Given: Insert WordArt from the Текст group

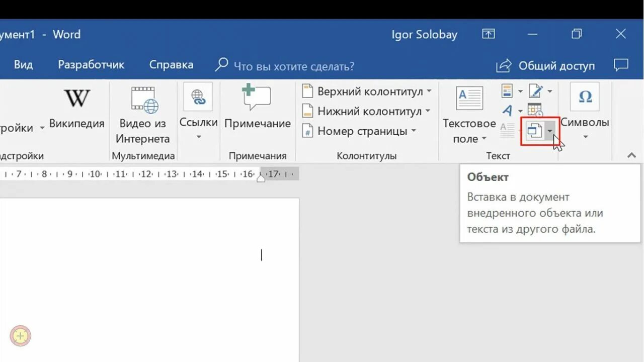Looking at the screenshot, I should [507, 110].
